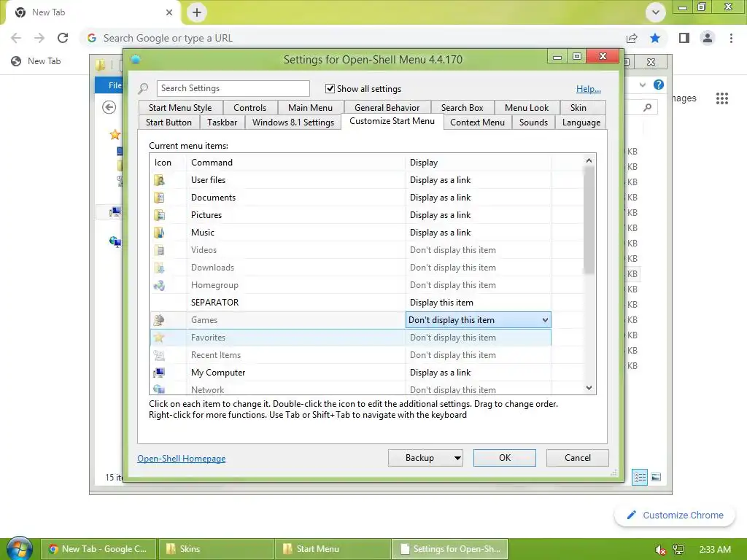Open the General Behavior tab
Image resolution: width=747 pixels, height=560 pixels.
pyautogui.click(x=387, y=108)
